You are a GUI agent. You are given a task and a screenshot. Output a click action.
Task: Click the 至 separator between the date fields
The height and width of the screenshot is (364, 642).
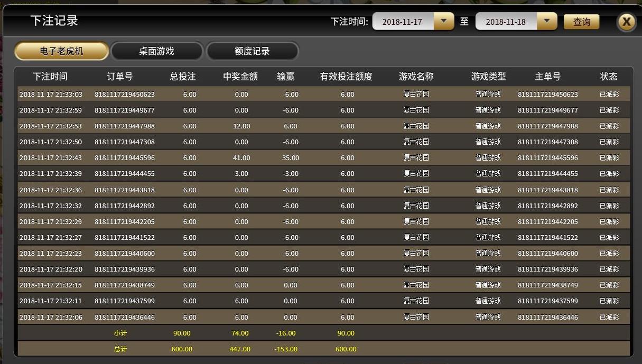(464, 22)
